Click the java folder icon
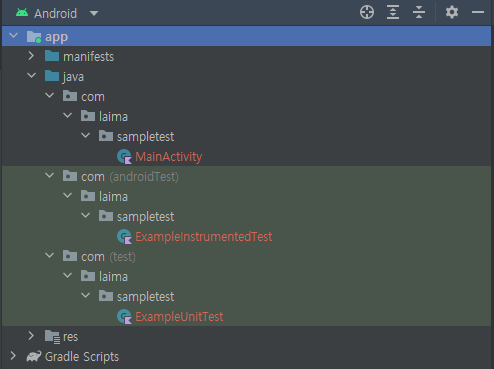 click(52, 76)
